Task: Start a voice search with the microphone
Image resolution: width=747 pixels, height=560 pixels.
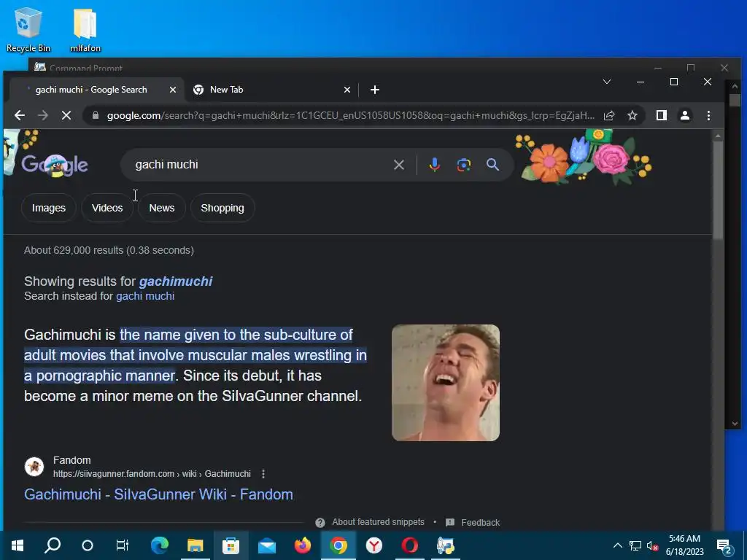Action: (x=435, y=165)
